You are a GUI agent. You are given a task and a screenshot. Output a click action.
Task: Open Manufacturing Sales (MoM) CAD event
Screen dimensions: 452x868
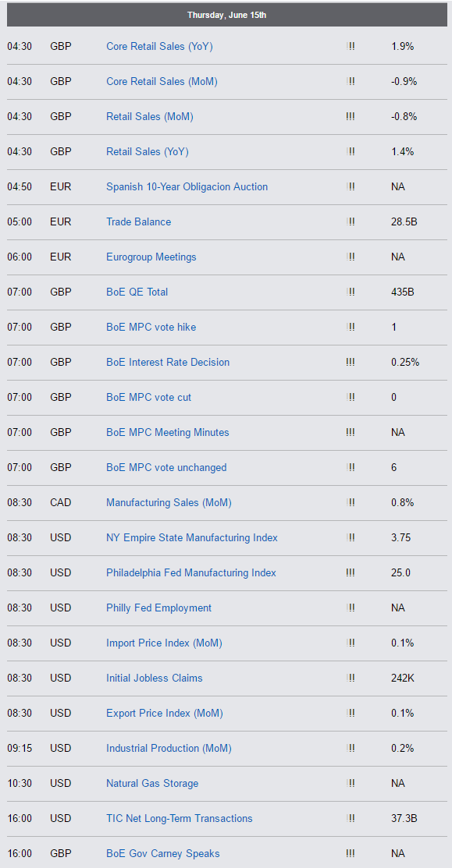[x=169, y=503]
